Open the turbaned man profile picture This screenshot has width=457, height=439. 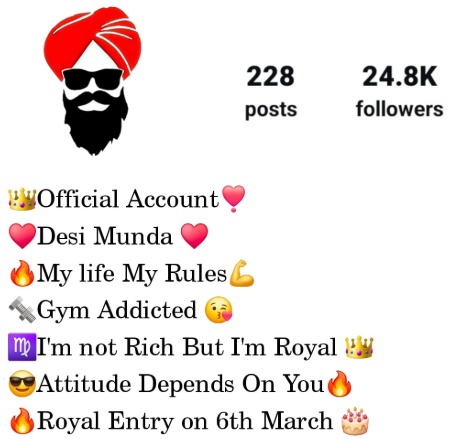pos(93,81)
